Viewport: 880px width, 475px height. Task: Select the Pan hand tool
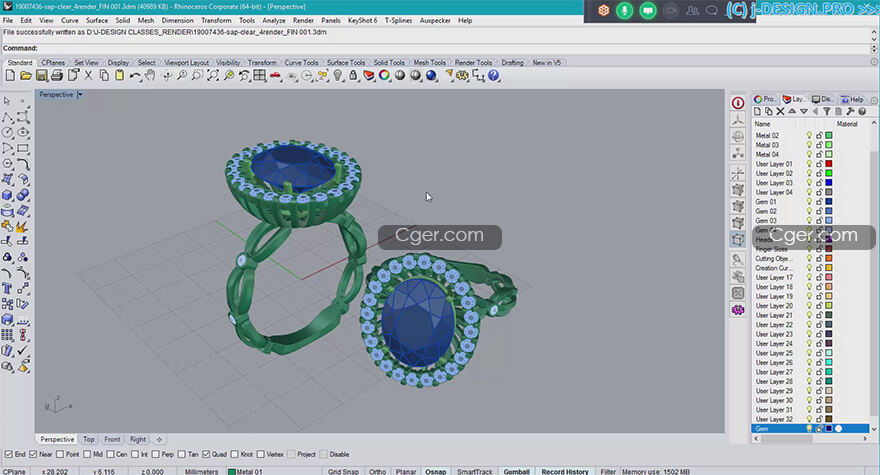pos(150,75)
